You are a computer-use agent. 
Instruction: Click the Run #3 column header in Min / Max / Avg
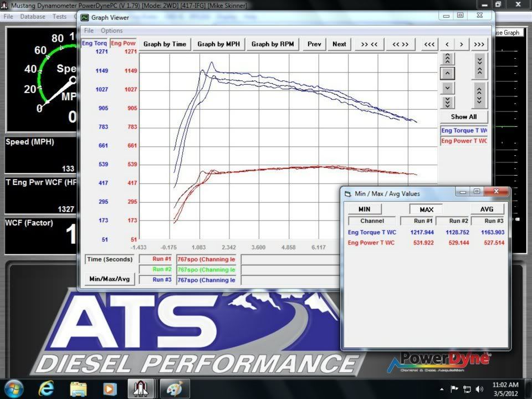[488, 221]
